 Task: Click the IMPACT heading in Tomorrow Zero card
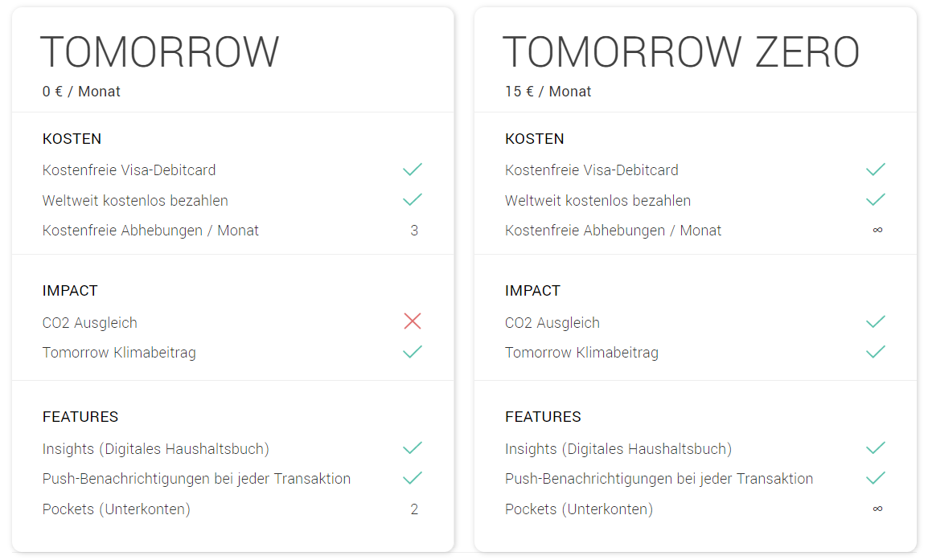(532, 291)
